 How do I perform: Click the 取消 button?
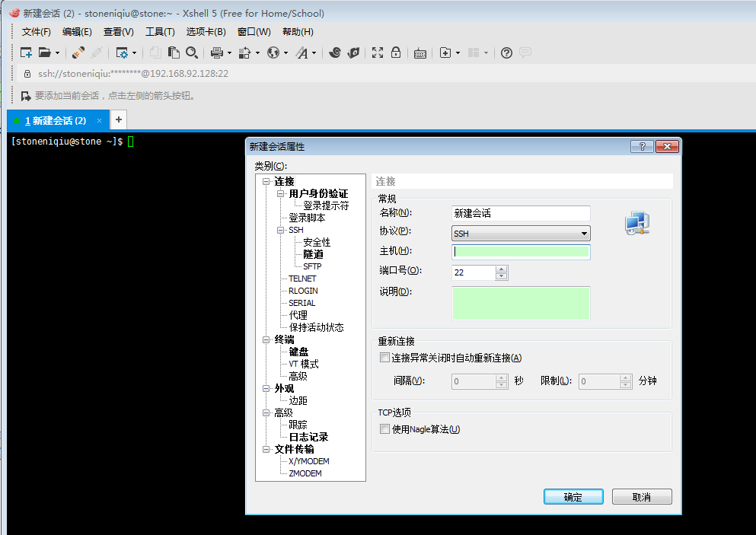(x=642, y=497)
